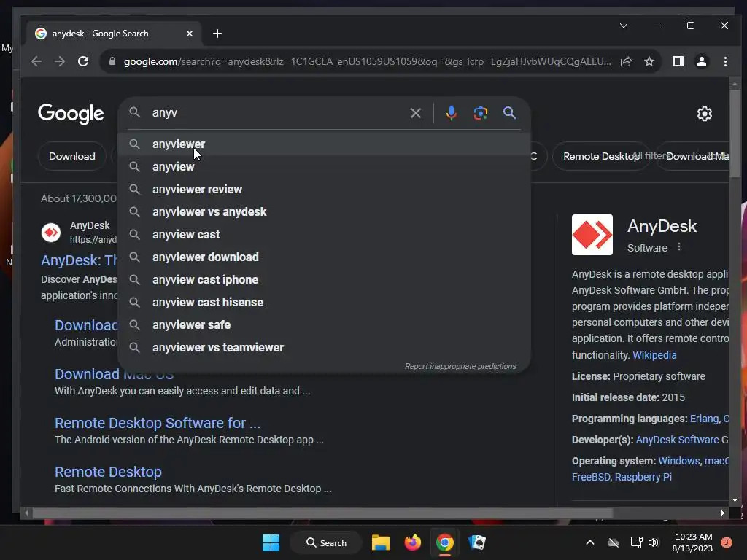Pick suggestion 'anyviewer download'
747x560 pixels.
[x=324, y=257]
